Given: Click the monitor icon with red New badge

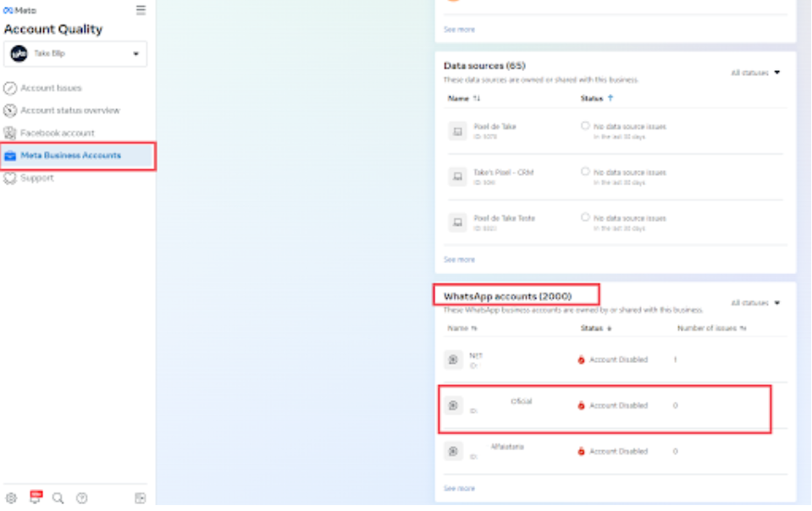Looking at the screenshot, I should pyautogui.click(x=36, y=497).
